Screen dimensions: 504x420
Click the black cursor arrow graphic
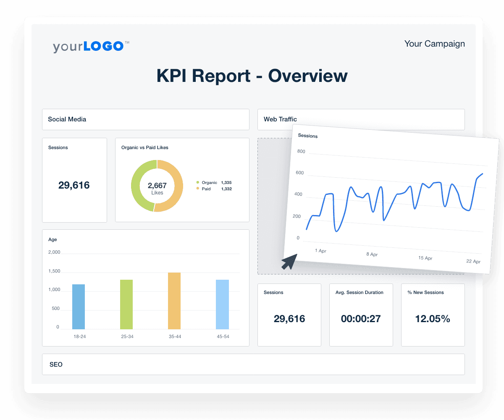pos(289,260)
